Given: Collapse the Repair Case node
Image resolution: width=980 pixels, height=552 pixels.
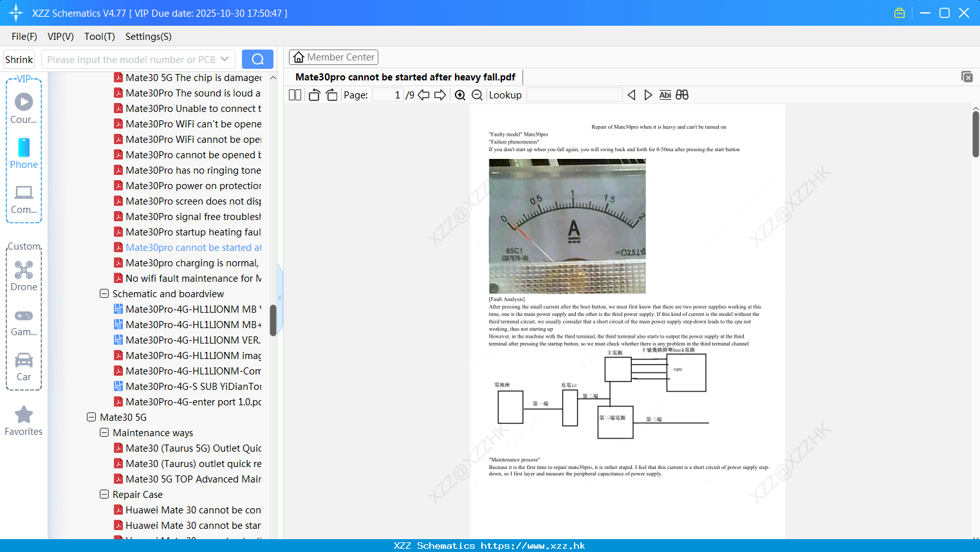Looking at the screenshot, I should [x=104, y=494].
